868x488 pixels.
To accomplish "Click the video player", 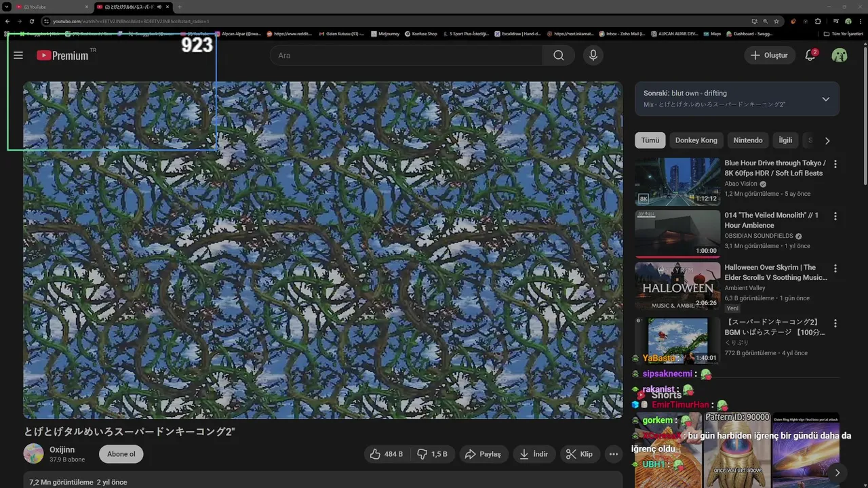I will pyautogui.click(x=323, y=250).
